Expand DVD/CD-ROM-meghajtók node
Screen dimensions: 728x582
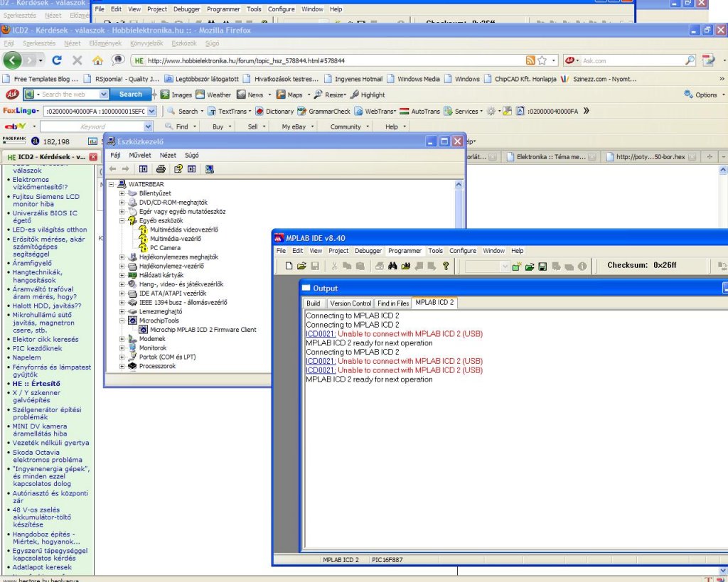pos(122,203)
